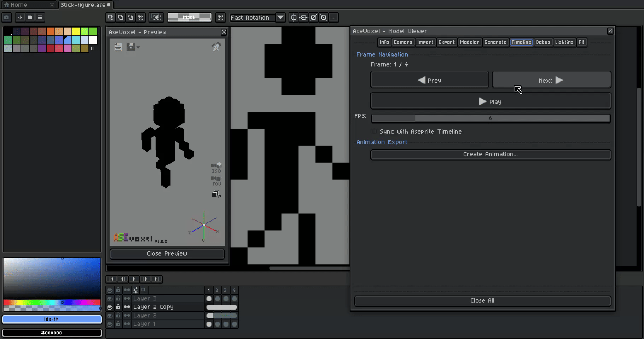Switch to the Export tab

pyautogui.click(x=446, y=42)
